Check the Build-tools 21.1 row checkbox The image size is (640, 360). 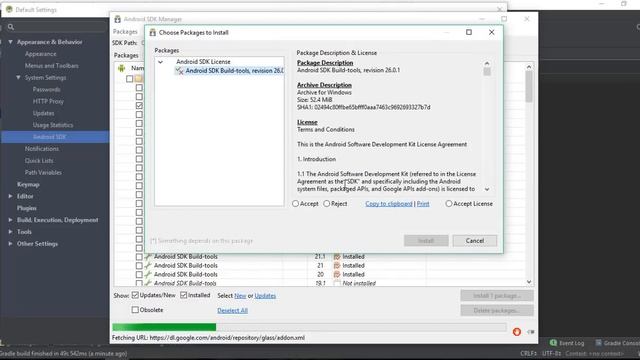[139, 257]
